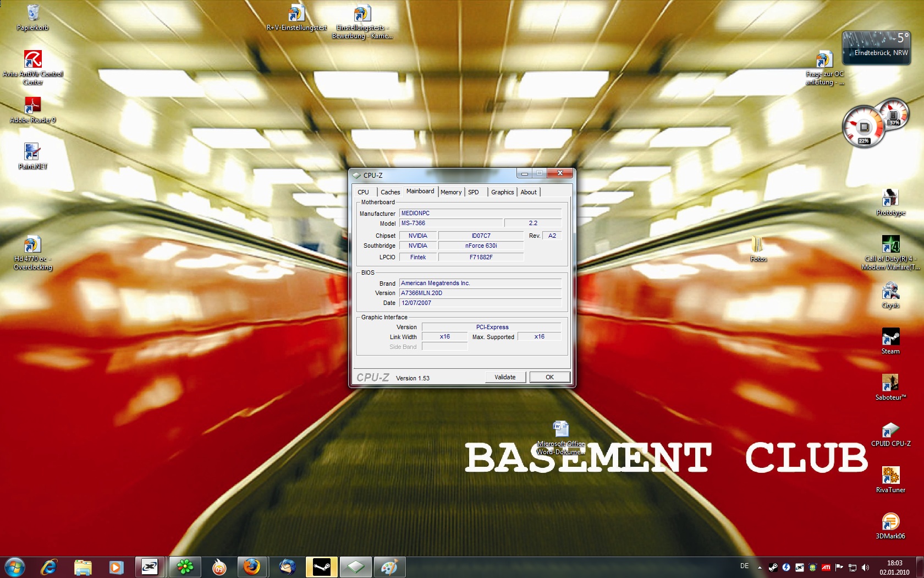The image size is (924, 578).
Task: Open Thunderbird mail taskbar icon
Action: click(287, 567)
